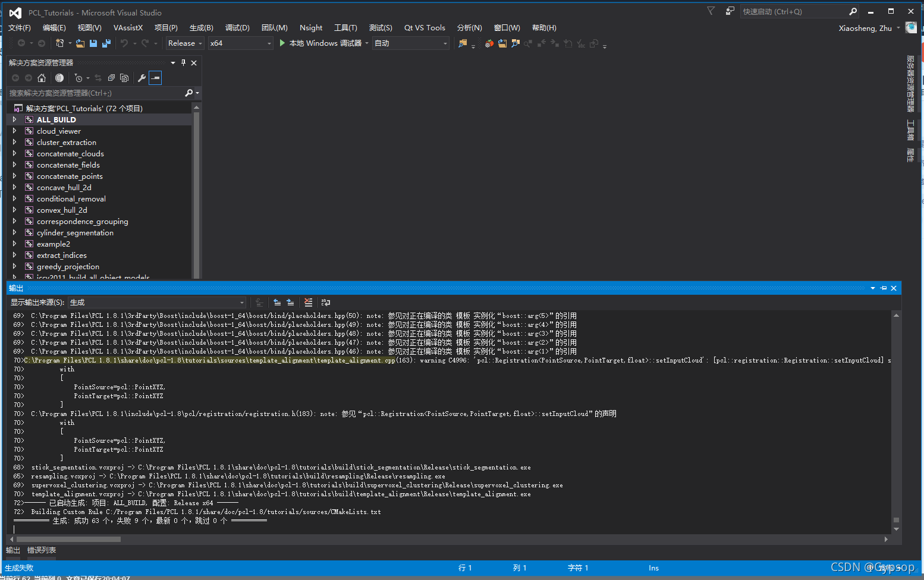Click the output vertical scrollbar down arrow
This screenshot has width=924, height=580.
pos(896,529)
